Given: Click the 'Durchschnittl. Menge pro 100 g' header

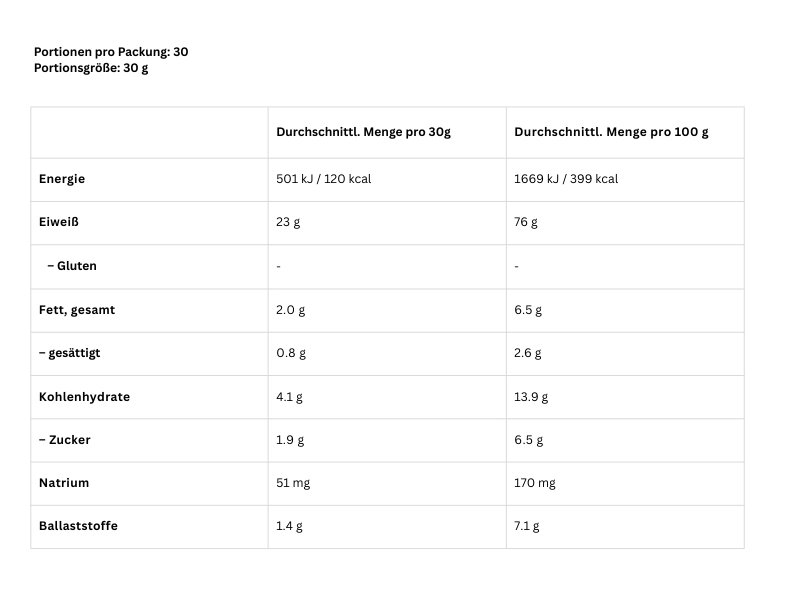Looking at the screenshot, I should click(x=611, y=132).
